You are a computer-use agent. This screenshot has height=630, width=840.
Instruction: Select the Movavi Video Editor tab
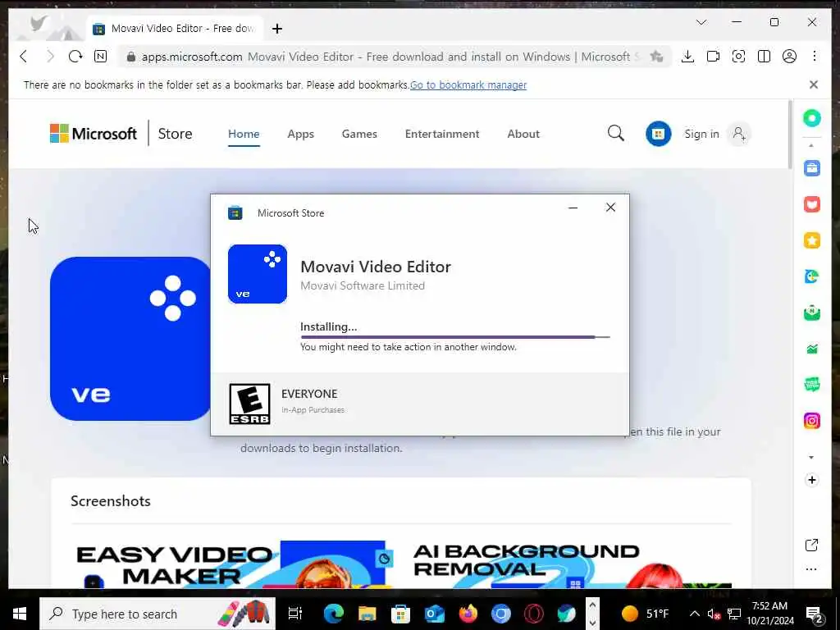[x=174, y=29]
